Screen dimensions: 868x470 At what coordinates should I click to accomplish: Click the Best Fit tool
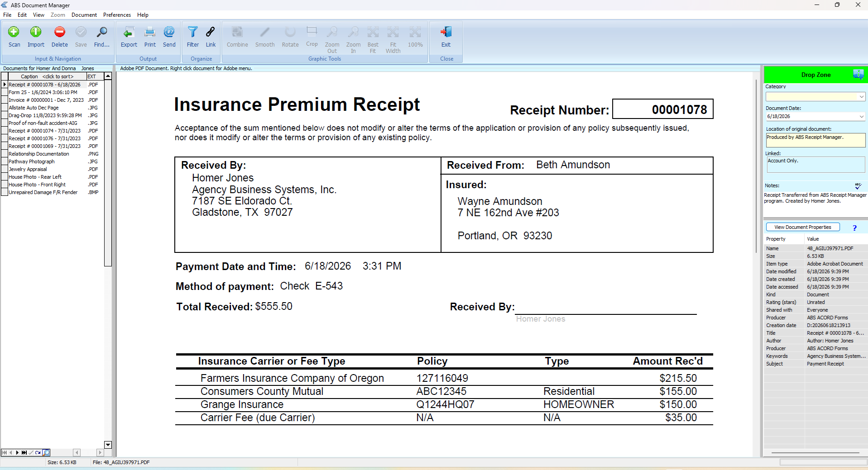373,32
